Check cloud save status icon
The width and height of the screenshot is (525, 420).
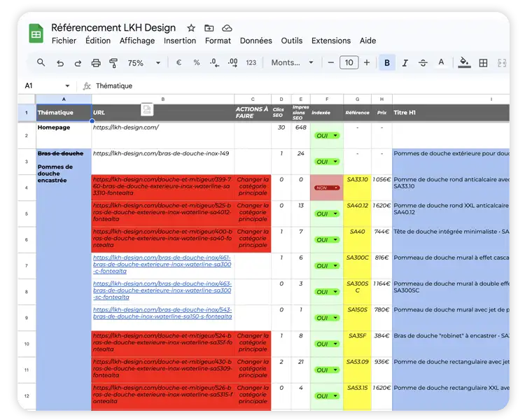click(227, 28)
